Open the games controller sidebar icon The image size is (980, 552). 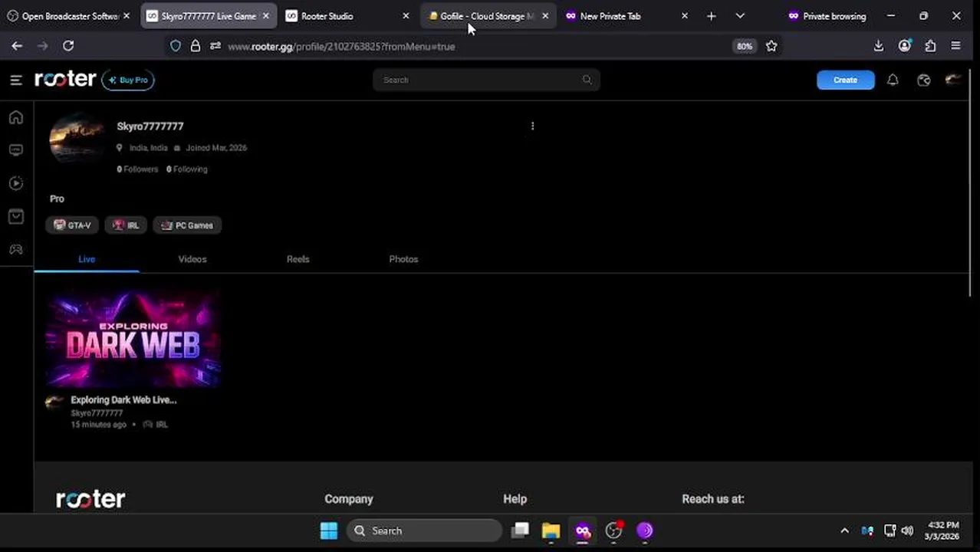16,249
